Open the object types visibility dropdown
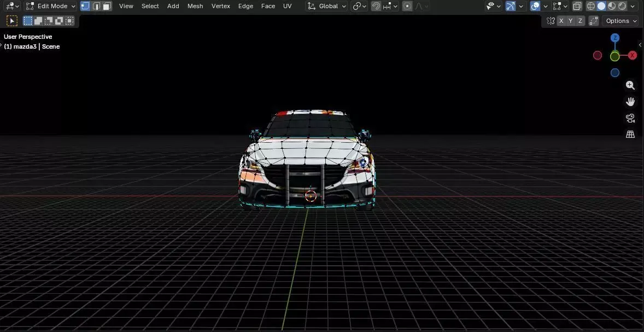Screen dimensions: 644x332 click(493, 6)
